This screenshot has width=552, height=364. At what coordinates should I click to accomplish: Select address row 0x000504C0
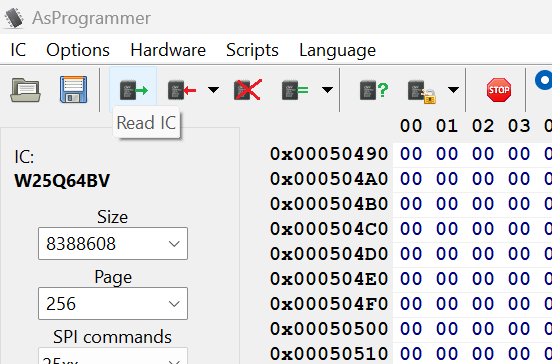click(x=329, y=229)
